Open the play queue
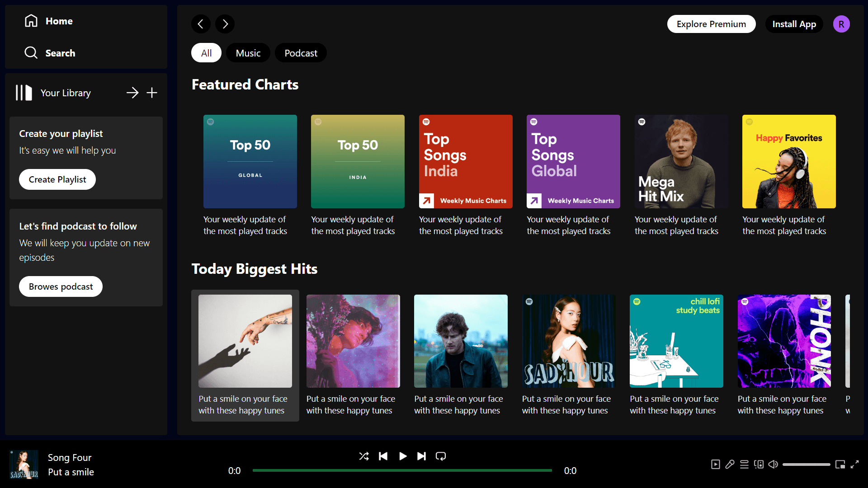Image resolution: width=868 pixels, height=488 pixels. click(x=745, y=464)
